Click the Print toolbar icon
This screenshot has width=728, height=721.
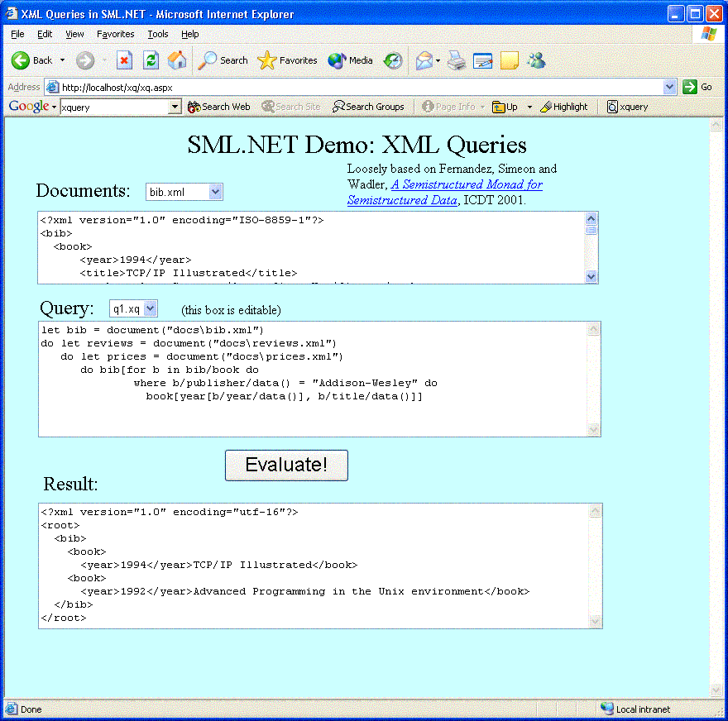click(x=457, y=60)
